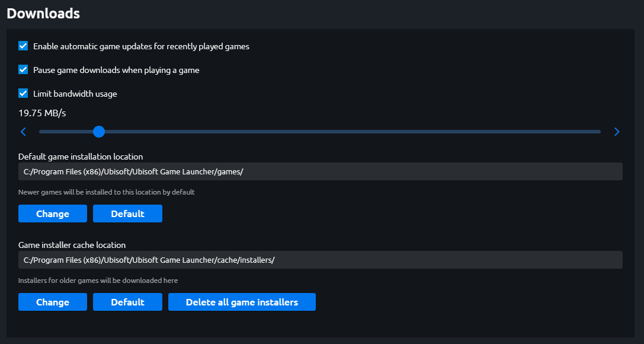Select the 19.75 MB/s bandwidth value label
644x344 pixels.
pos(41,112)
